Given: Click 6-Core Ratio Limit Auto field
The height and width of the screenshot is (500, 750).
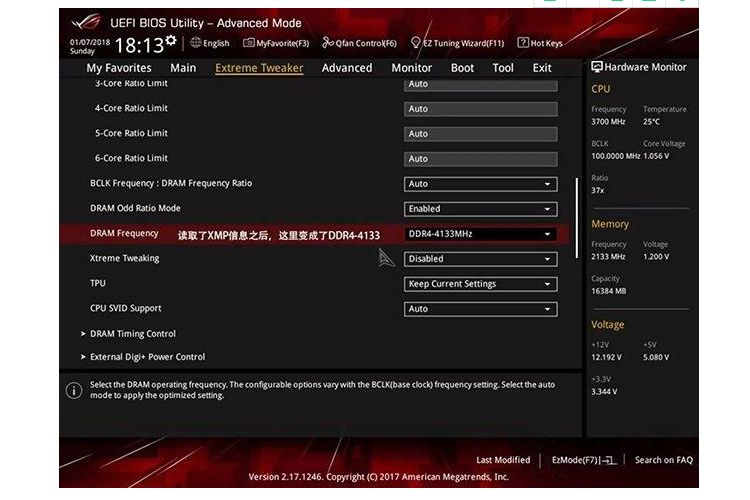Looking at the screenshot, I should click(x=480, y=158).
